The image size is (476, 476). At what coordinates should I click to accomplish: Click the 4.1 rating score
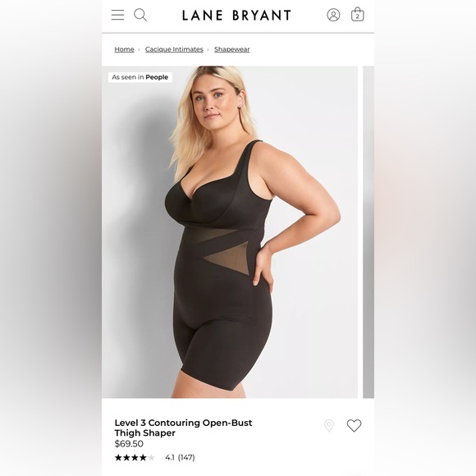[170, 457]
